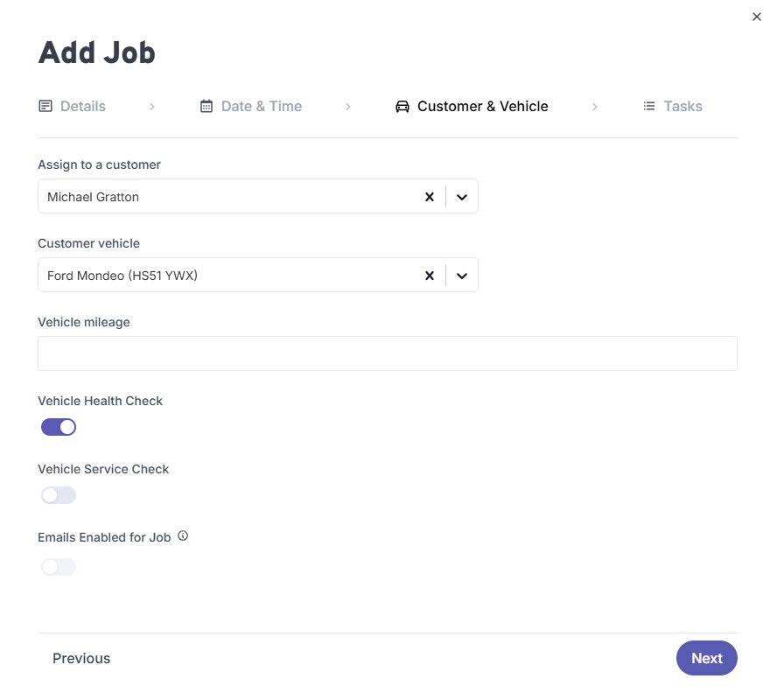Screen dimensions: 770x700
Task: Disable Vehicle Health Check
Action: 58,426
